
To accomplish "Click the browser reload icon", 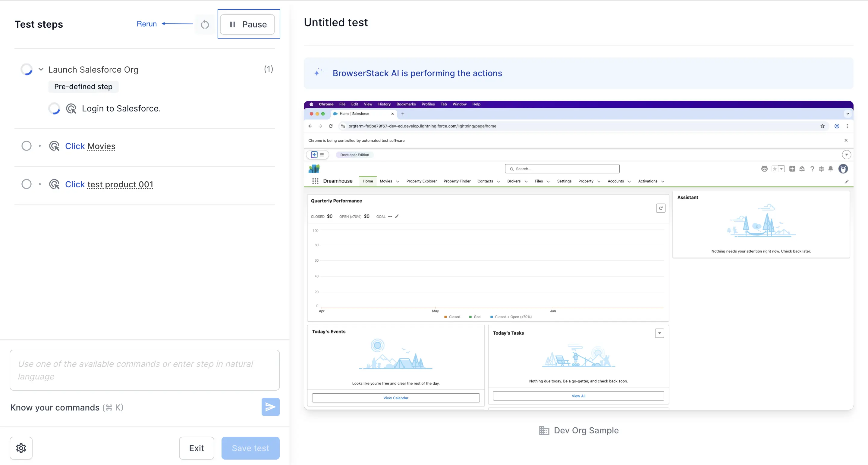I will (331, 126).
